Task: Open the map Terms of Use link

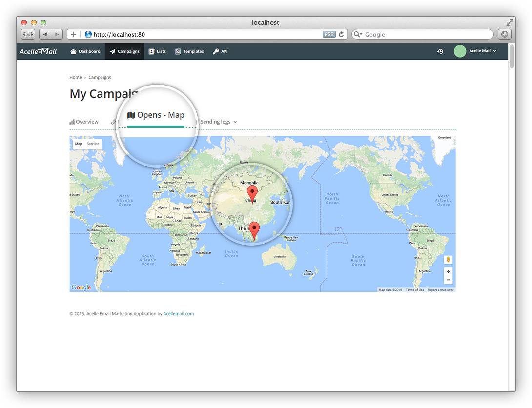Action: (414, 290)
